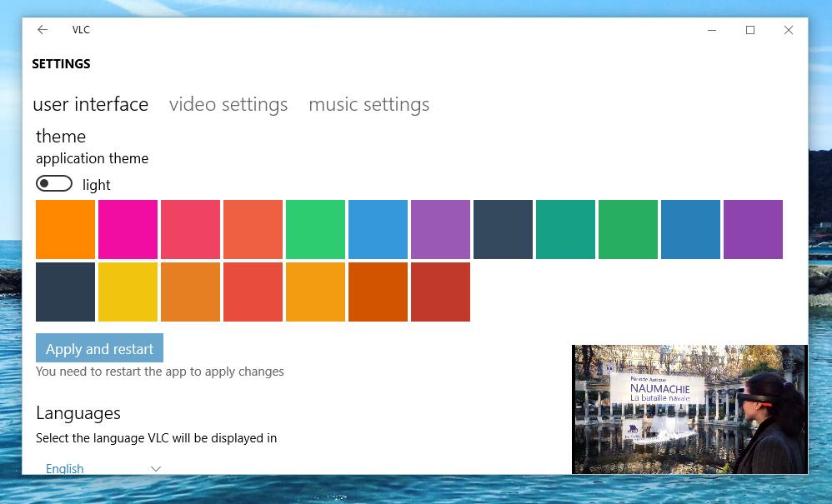The image size is (832, 504).
Task: Select the dark navy swatch in second row
Action: 65,292
